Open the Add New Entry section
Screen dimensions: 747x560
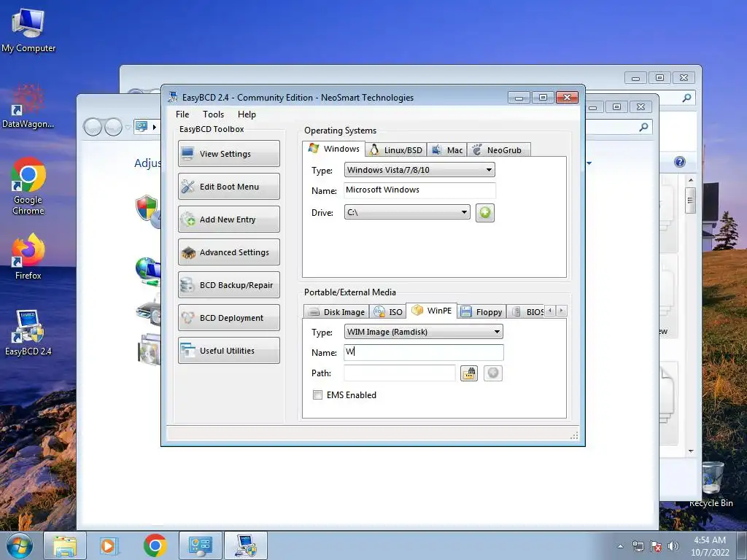(228, 219)
